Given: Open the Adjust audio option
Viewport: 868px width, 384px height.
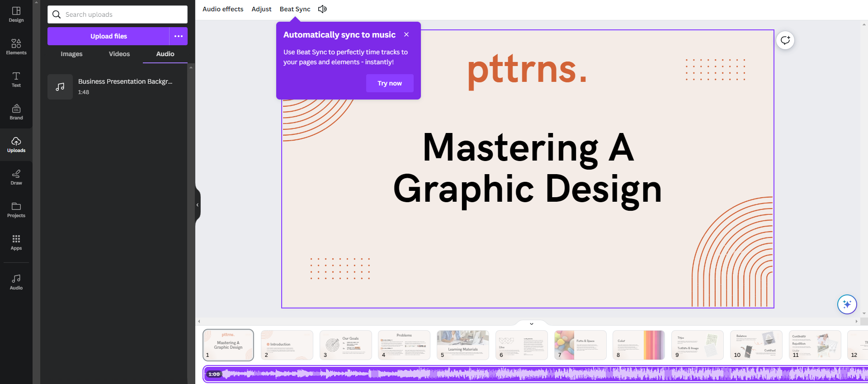Looking at the screenshot, I should pos(261,9).
